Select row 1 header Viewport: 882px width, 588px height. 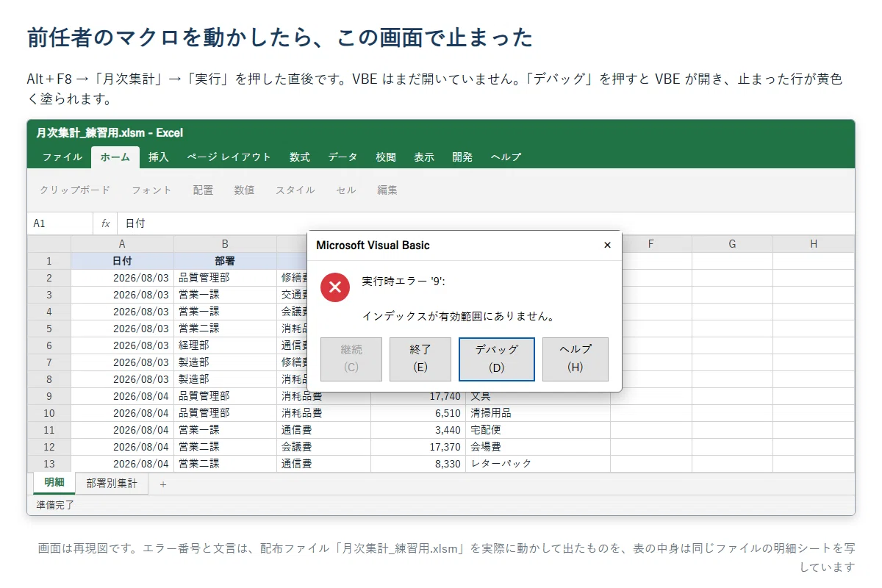pyautogui.click(x=49, y=261)
